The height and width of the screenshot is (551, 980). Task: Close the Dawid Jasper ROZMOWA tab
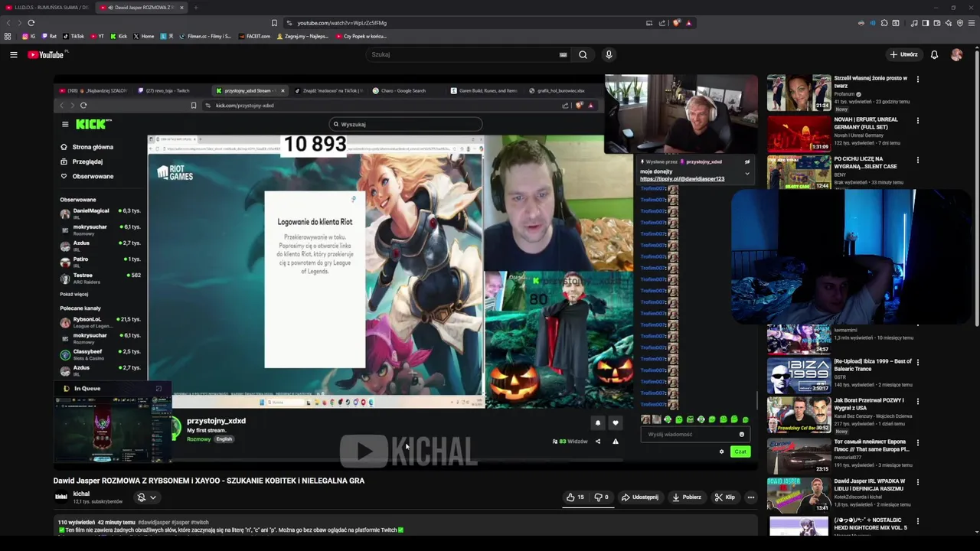(181, 7)
